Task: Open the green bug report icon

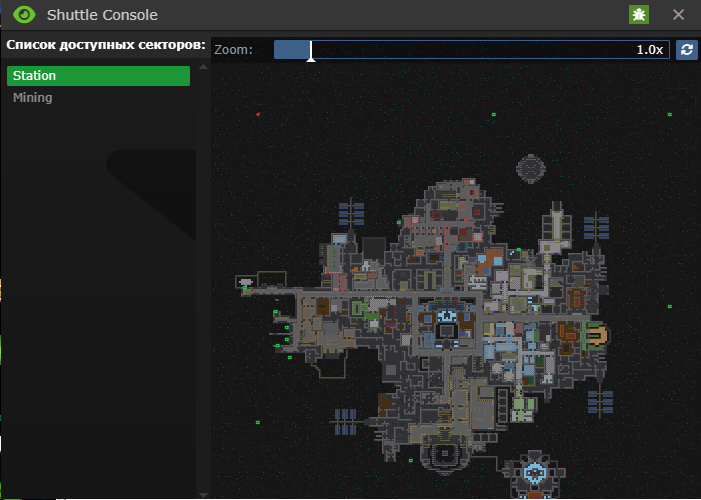Action: point(638,15)
